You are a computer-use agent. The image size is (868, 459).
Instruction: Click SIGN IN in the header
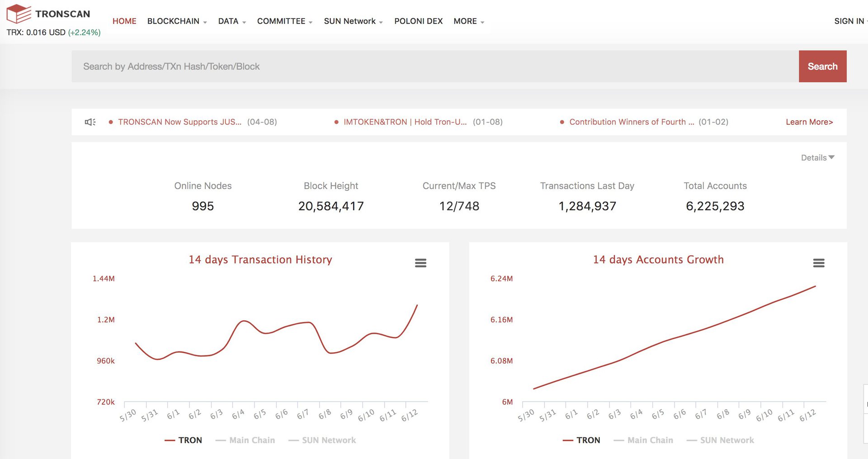coord(849,21)
